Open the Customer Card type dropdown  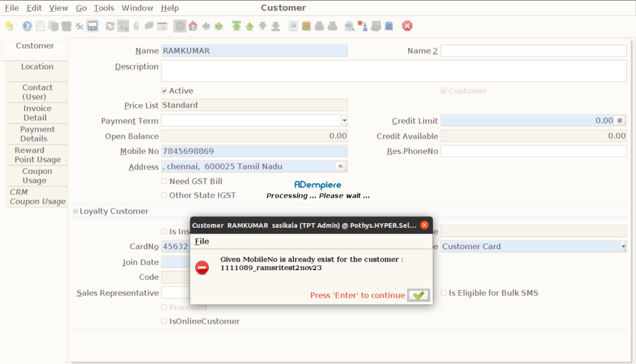(623, 247)
